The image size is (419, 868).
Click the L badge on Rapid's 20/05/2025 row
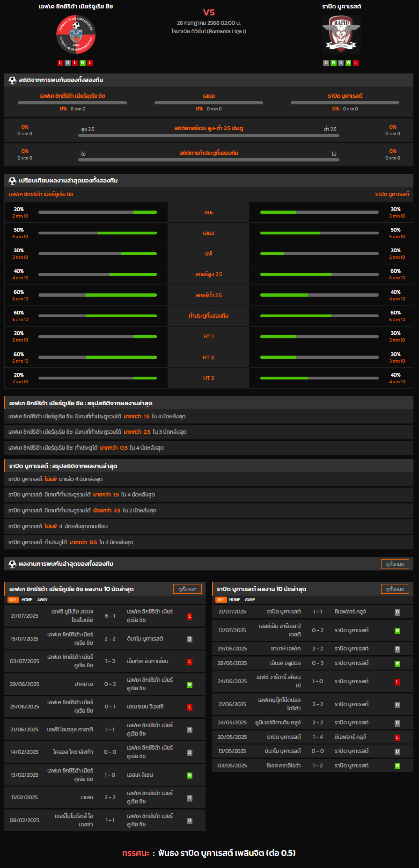tap(397, 737)
